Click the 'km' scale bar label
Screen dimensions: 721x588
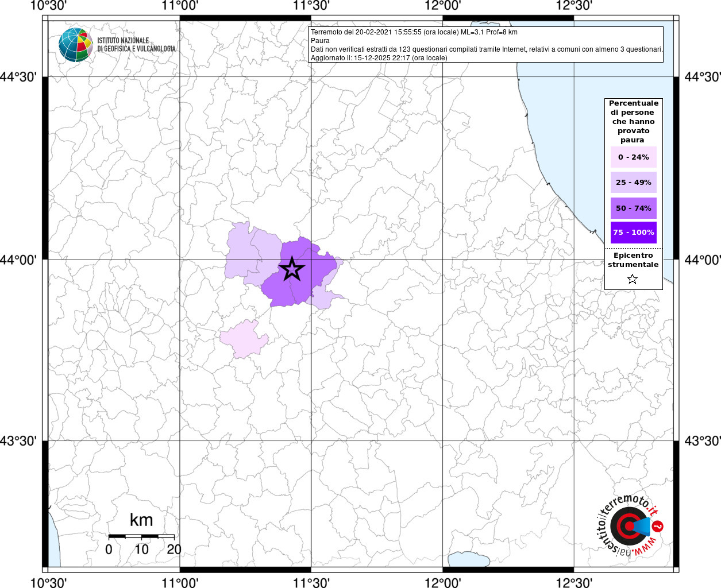pos(141,520)
